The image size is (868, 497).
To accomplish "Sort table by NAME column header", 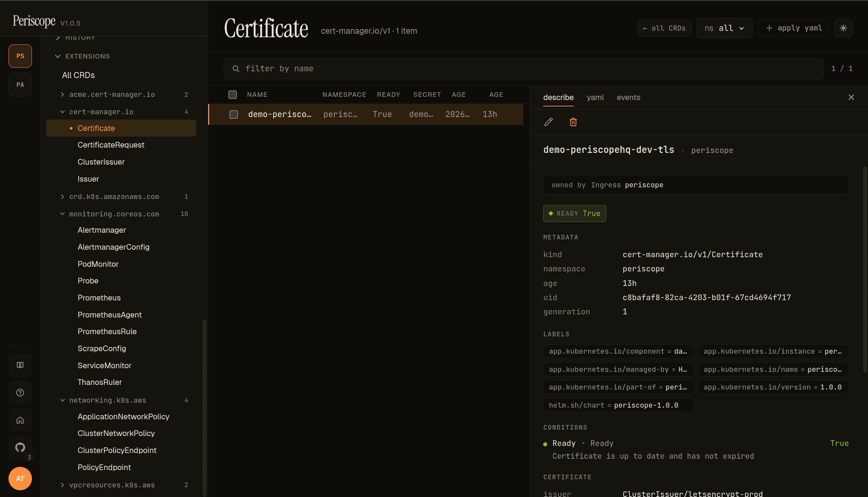I will click(x=257, y=95).
